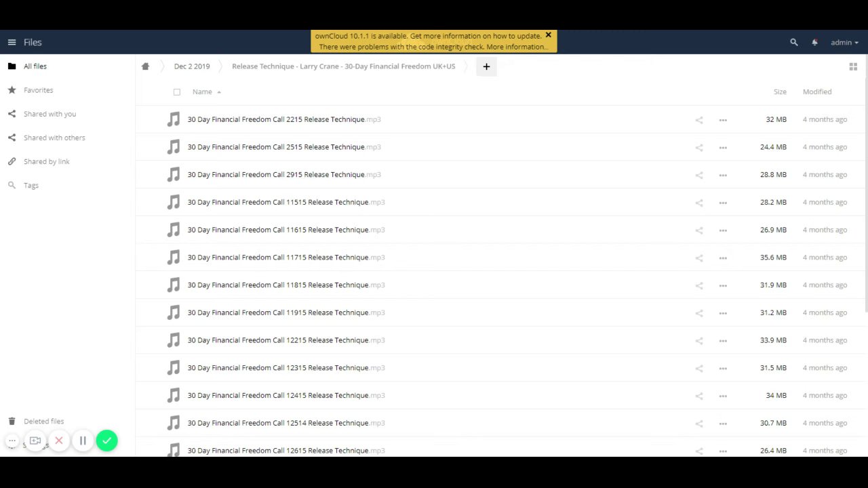The image size is (868, 488).
Task: Dismiss the ownCloud update notification
Action: 548,35
